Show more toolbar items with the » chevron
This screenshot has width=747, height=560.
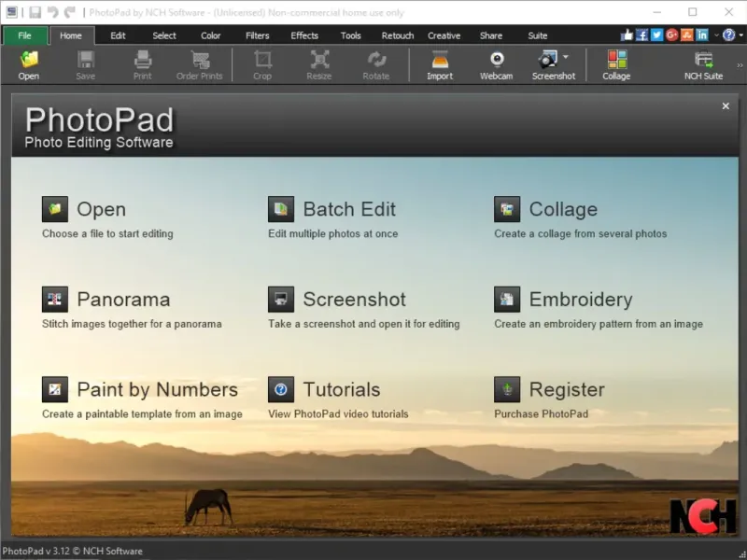[740, 65]
